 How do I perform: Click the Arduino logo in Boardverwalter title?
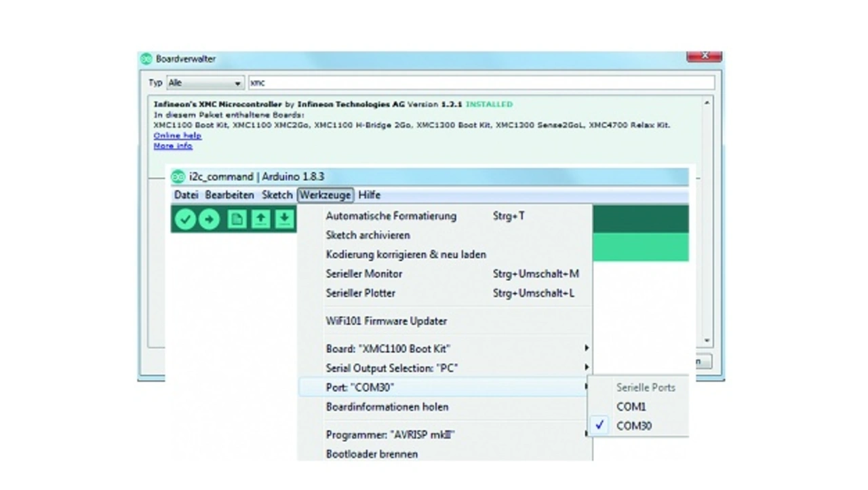coord(146,59)
